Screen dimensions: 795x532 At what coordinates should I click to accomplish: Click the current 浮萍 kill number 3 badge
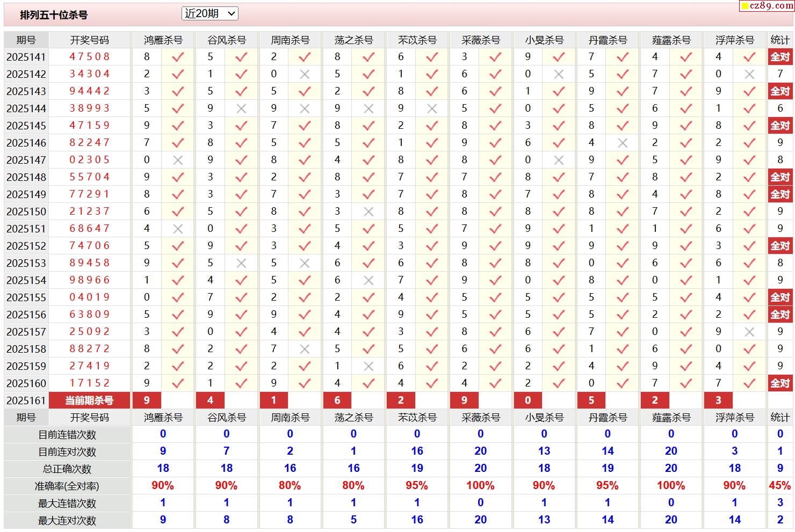[718, 400]
